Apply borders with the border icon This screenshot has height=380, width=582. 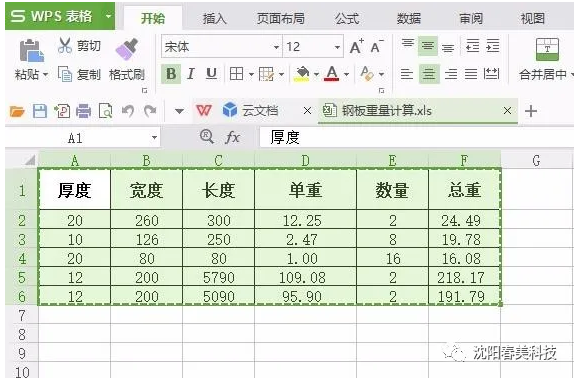(236, 74)
